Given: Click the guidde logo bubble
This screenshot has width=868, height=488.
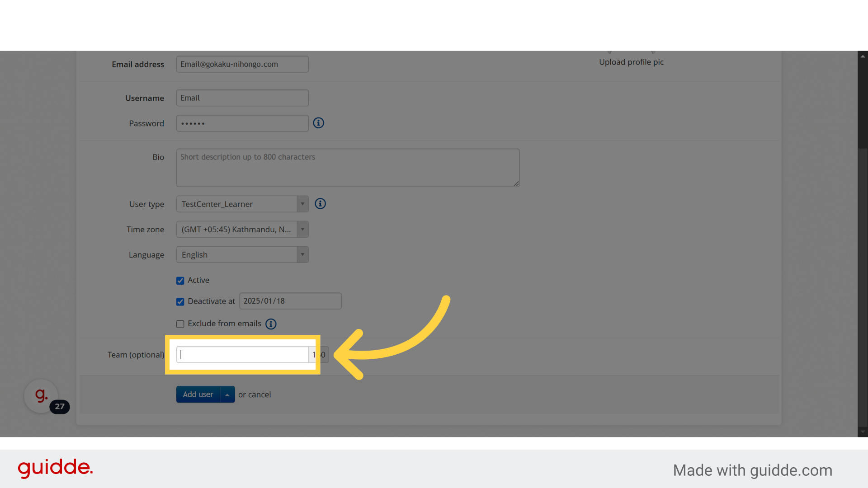Looking at the screenshot, I should coord(41,395).
